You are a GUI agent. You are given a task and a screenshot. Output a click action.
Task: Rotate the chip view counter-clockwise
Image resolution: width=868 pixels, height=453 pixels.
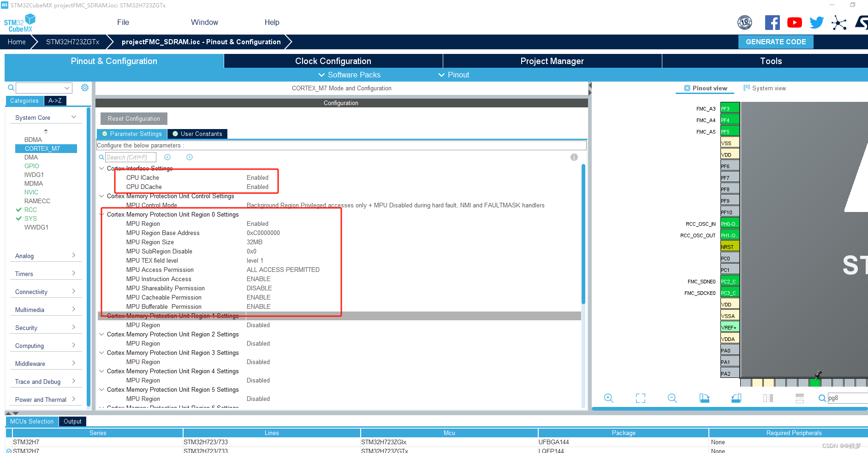pyautogui.click(x=736, y=398)
